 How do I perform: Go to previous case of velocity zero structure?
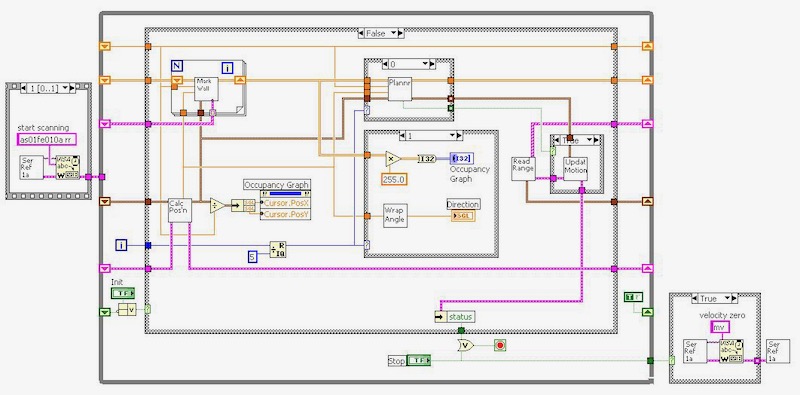693,299
